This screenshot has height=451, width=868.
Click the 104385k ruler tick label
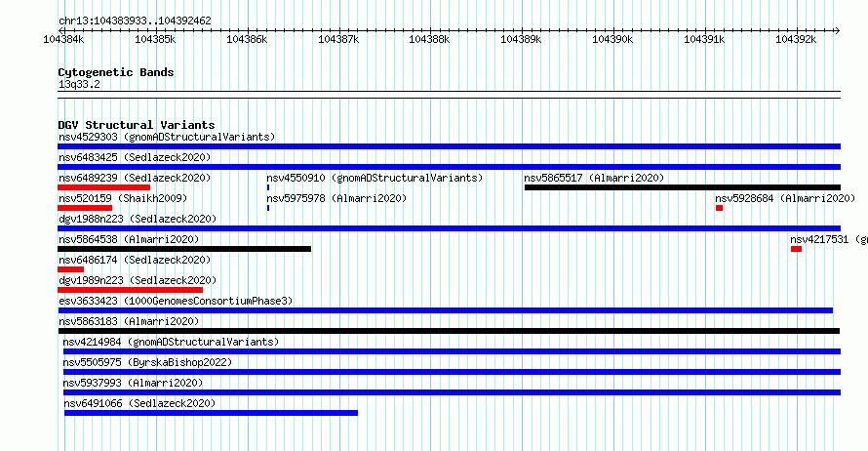155,39
